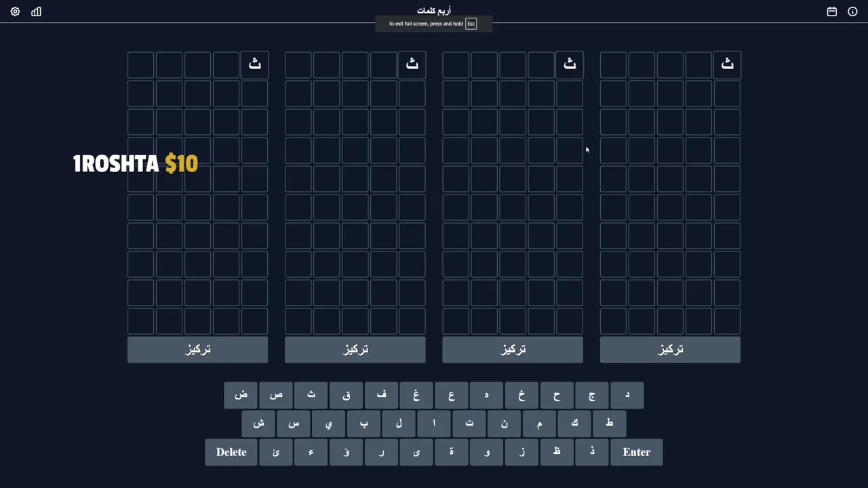Tap the ق key on the keyboard

(347, 395)
